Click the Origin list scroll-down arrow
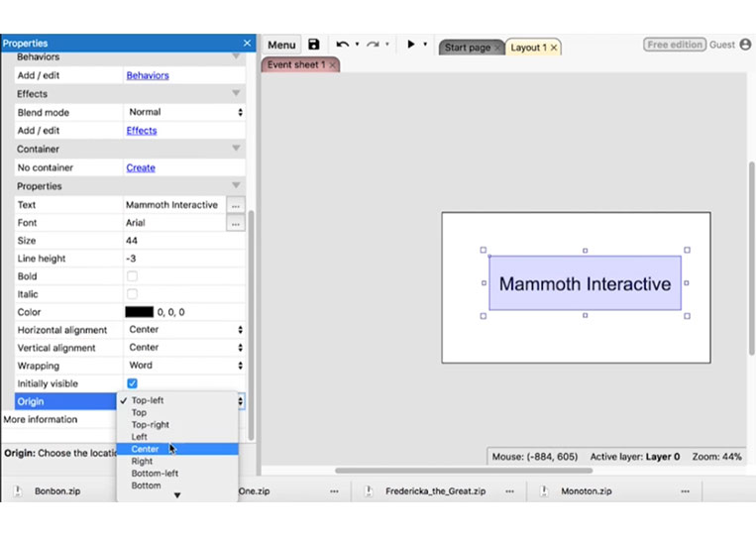 coord(177,495)
